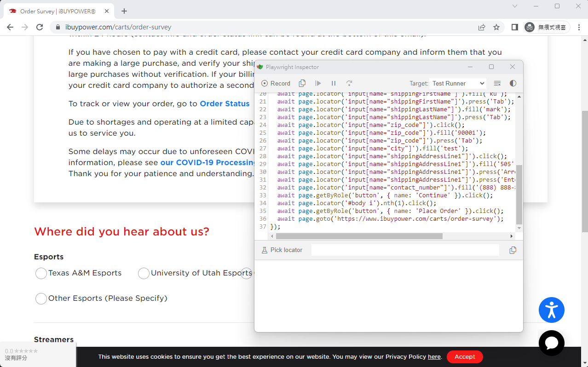588x367 pixels.
Task: Clear the recorded script using the lines icon
Action: [x=497, y=83]
